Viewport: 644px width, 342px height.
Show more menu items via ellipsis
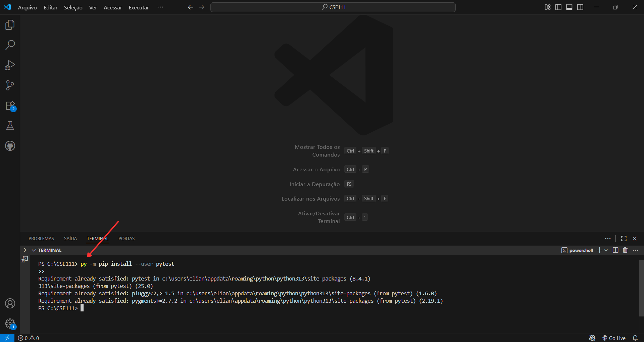click(x=160, y=7)
